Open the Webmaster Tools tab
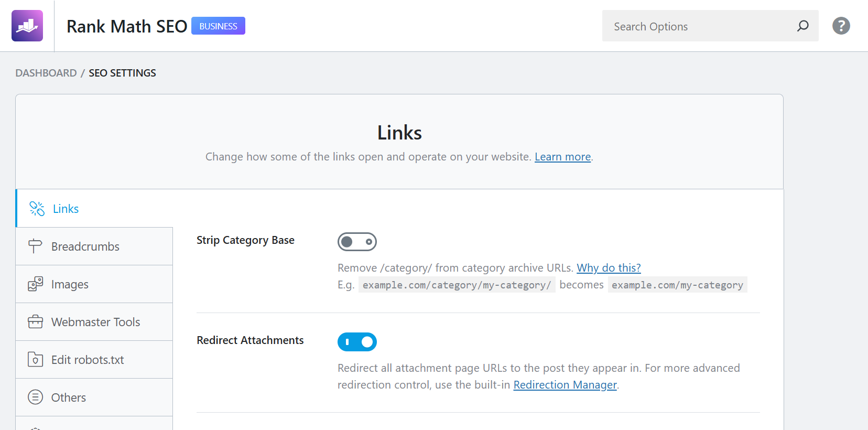 pyautogui.click(x=94, y=322)
